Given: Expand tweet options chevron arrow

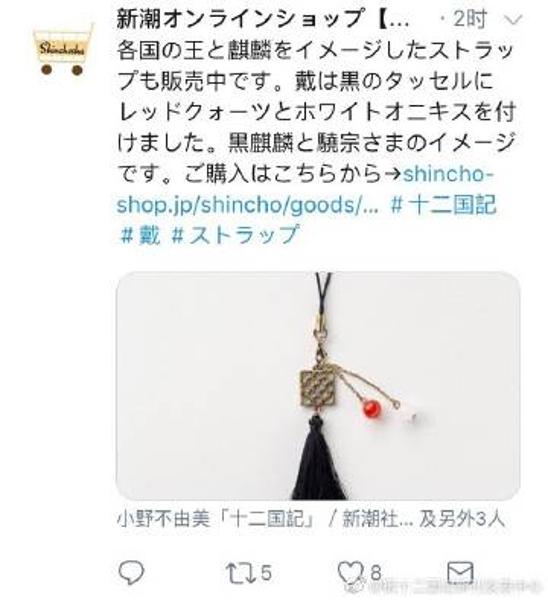Looking at the screenshot, I should [x=511, y=19].
